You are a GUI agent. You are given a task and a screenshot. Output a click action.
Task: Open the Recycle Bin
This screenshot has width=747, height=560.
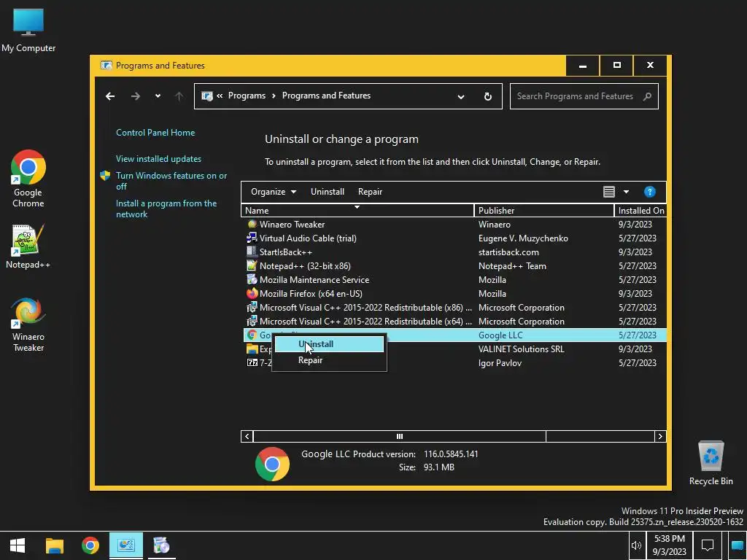pyautogui.click(x=711, y=463)
